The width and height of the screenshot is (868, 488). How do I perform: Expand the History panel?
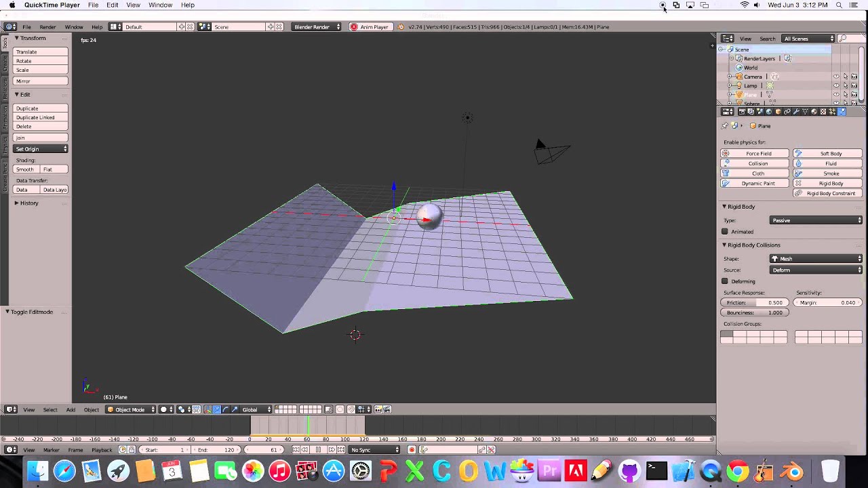coord(28,203)
